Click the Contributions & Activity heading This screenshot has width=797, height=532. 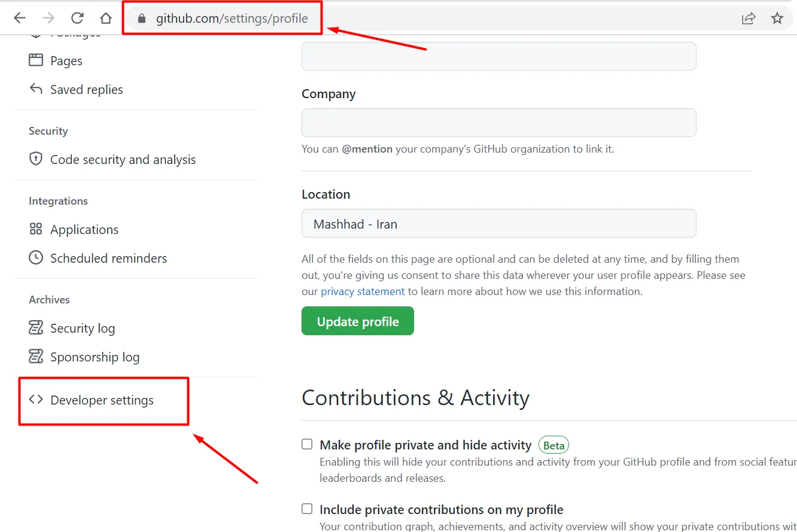click(416, 398)
